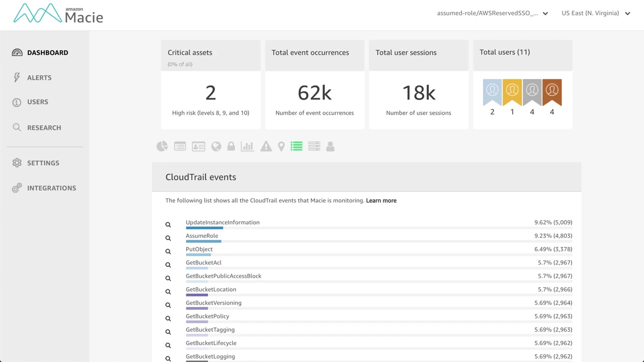
Task: Toggle the green CloudTrail events list view
Action: 296,146
